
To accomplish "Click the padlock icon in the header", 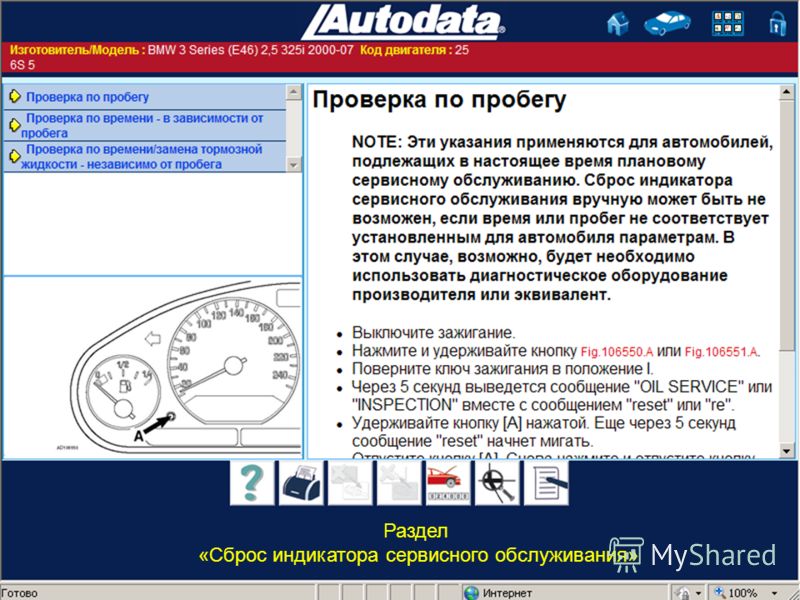I will (x=777, y=23).
